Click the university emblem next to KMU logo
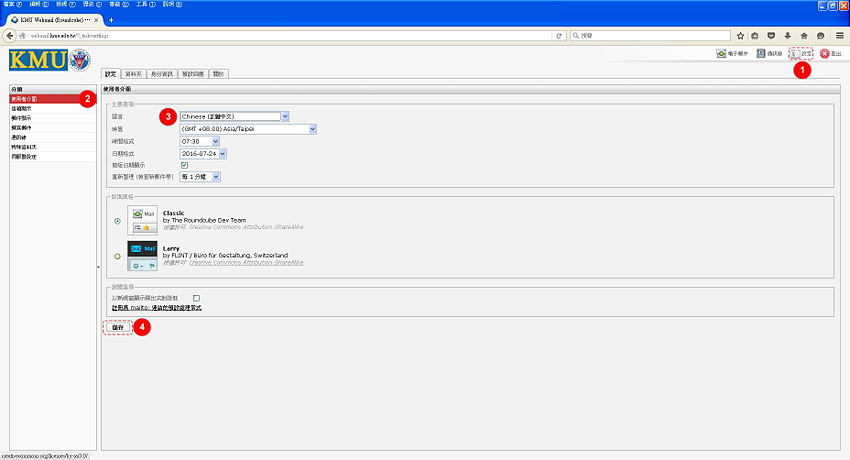Image resolution: width=850 pixels, height=460 pixels. click(80, 60)
